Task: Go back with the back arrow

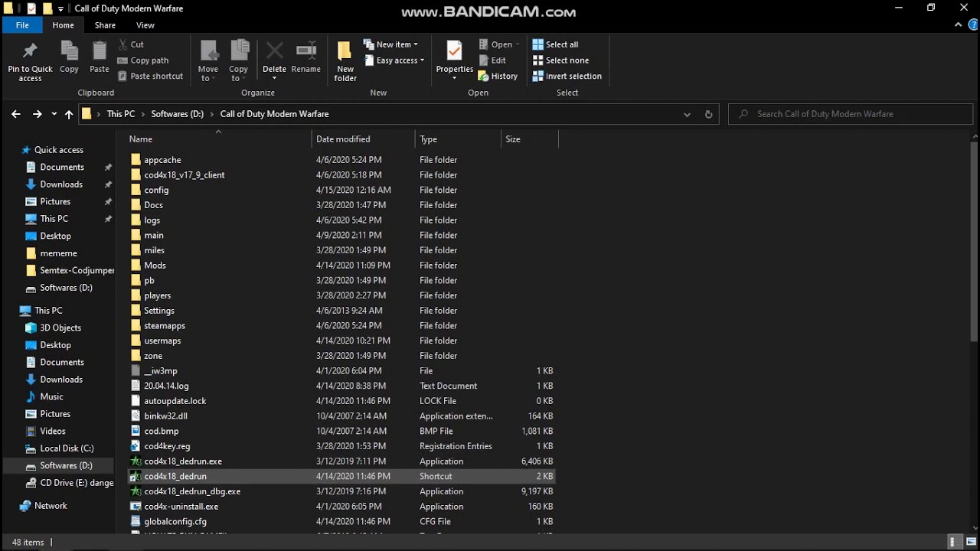Action: click(16, 114)
